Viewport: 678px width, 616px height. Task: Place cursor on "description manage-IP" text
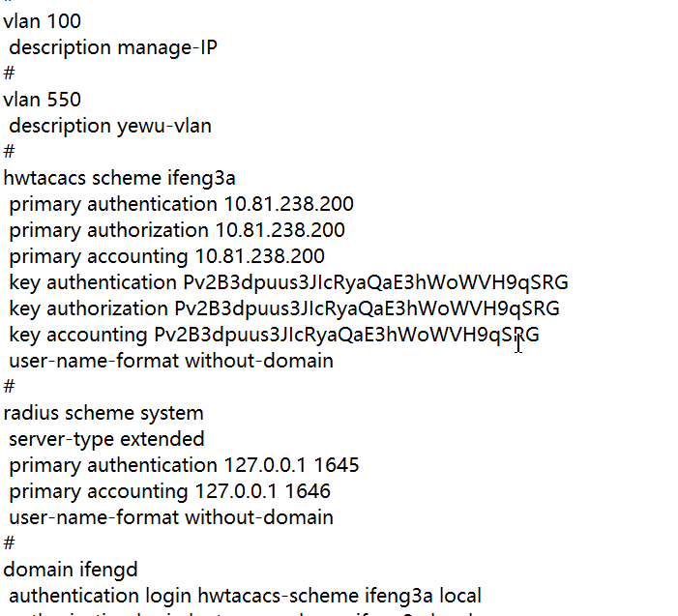pyautogui.click(x=113, y=46)
